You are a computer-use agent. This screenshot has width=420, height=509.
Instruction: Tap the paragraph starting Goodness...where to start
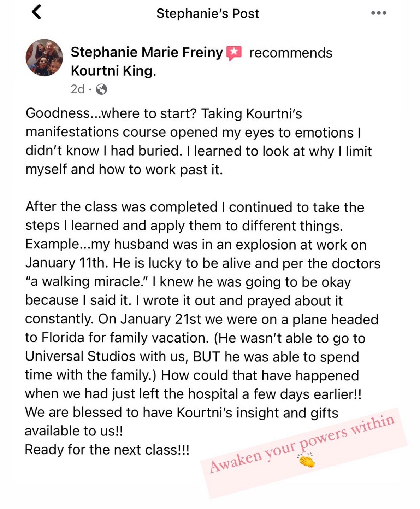click(x=199, y=141)
